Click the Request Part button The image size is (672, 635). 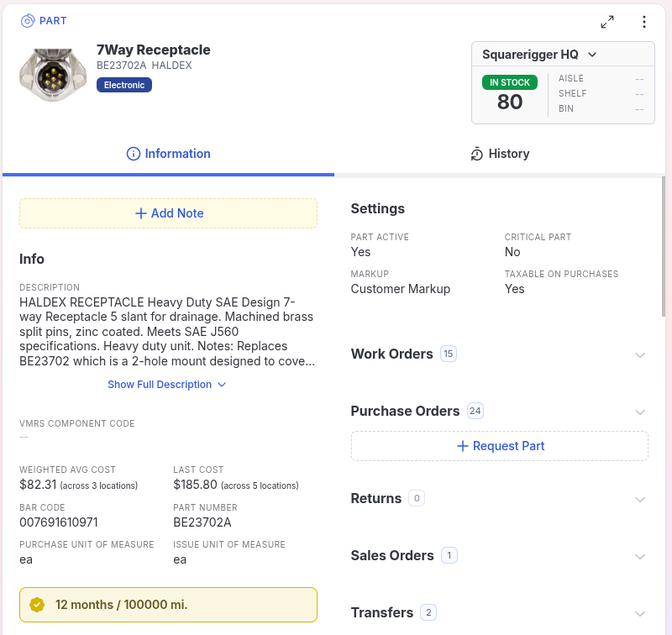[x=500, y=446]
